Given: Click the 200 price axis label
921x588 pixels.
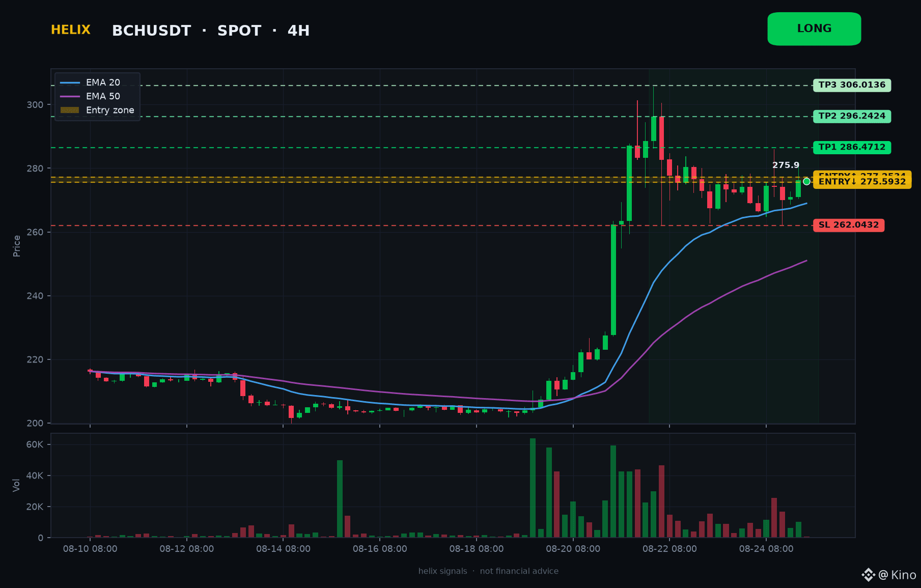Looking at the screenshot, I should pyautogui.click(x=35, y=423).
